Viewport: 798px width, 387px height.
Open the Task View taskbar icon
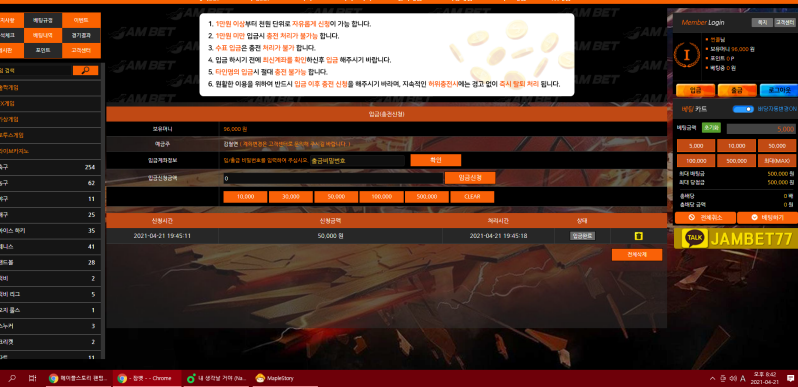pos(32,378)
